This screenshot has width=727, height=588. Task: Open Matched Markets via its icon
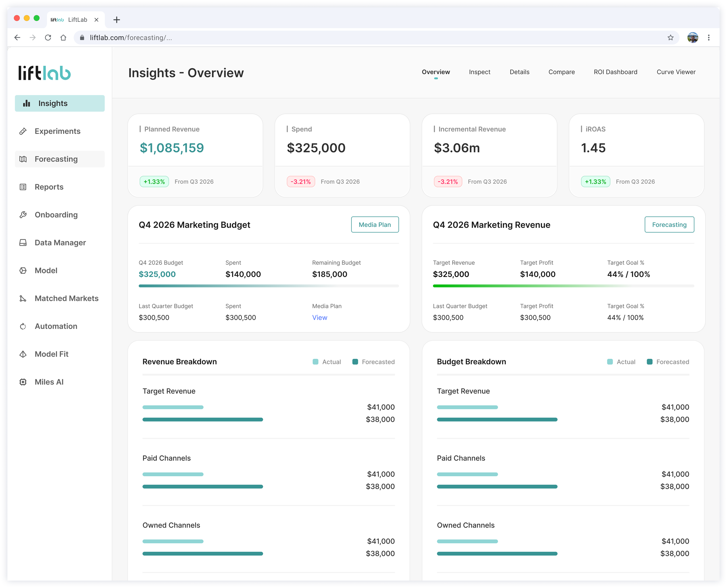[x=23, y=298]
